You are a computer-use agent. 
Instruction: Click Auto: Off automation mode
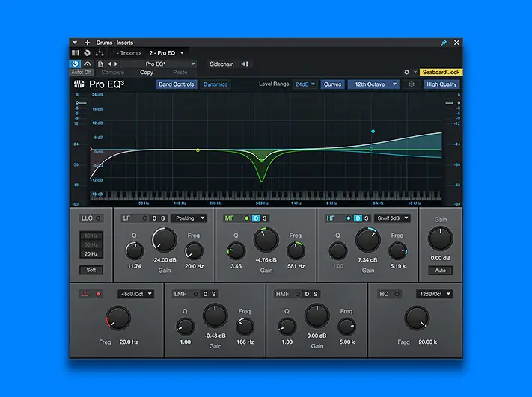tap(82, 73)
